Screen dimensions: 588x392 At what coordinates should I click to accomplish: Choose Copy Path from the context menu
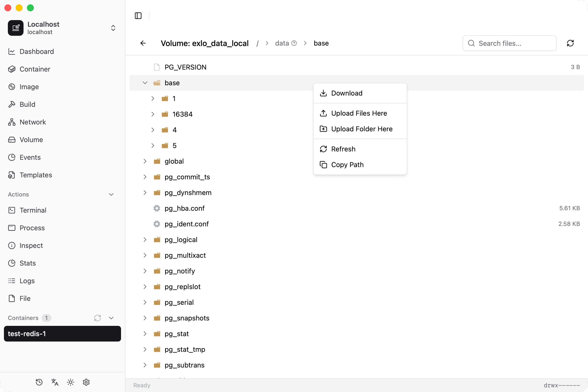tap(347, 164)
